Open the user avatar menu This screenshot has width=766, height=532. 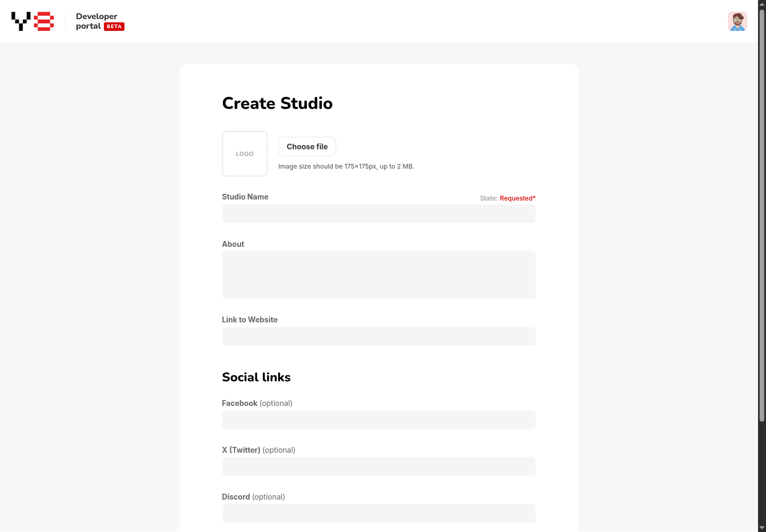737,21
